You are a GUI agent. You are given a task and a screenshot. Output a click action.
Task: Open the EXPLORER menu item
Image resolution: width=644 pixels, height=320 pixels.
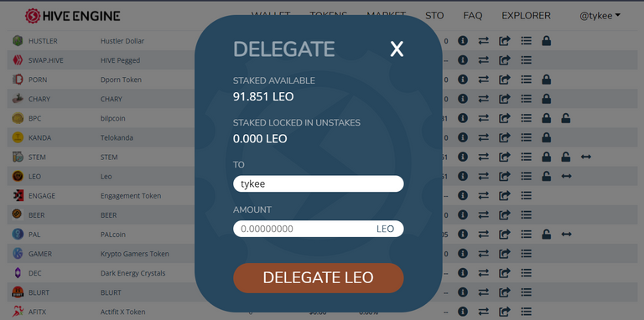click(x=526, y=16)
